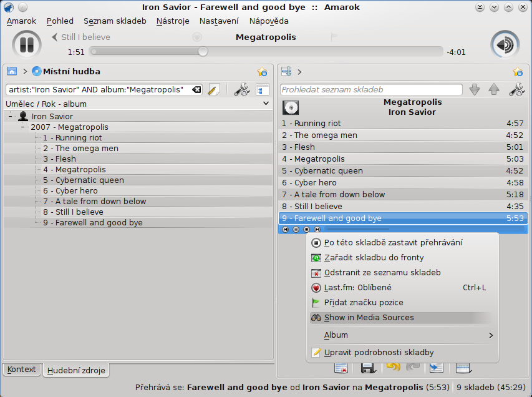Open the Nástroje menu

point(173,21)
